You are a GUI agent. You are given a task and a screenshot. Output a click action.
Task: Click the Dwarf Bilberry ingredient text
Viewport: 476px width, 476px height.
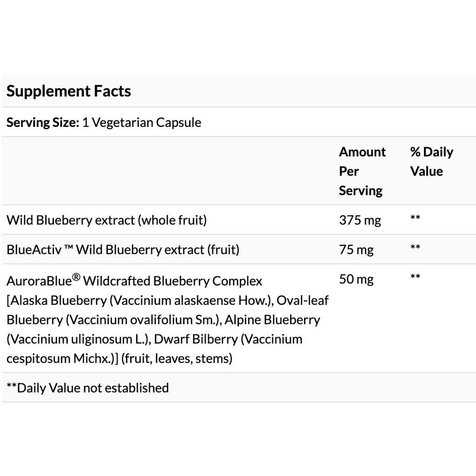coord(196,339)
